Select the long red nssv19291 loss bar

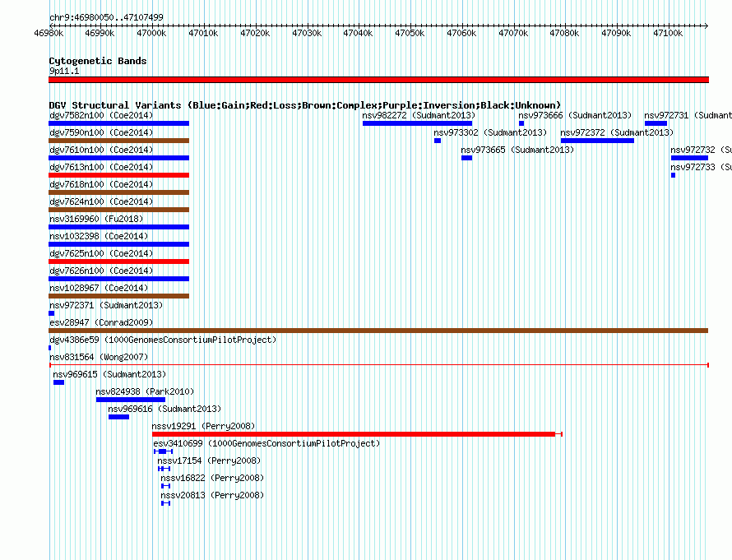click(x=357, y=434)
